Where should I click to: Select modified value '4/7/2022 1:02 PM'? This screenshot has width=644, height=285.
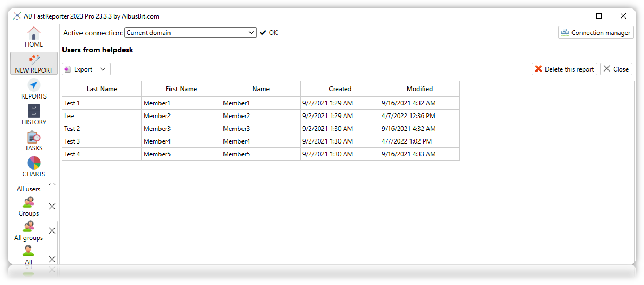[x=420, y=141]
